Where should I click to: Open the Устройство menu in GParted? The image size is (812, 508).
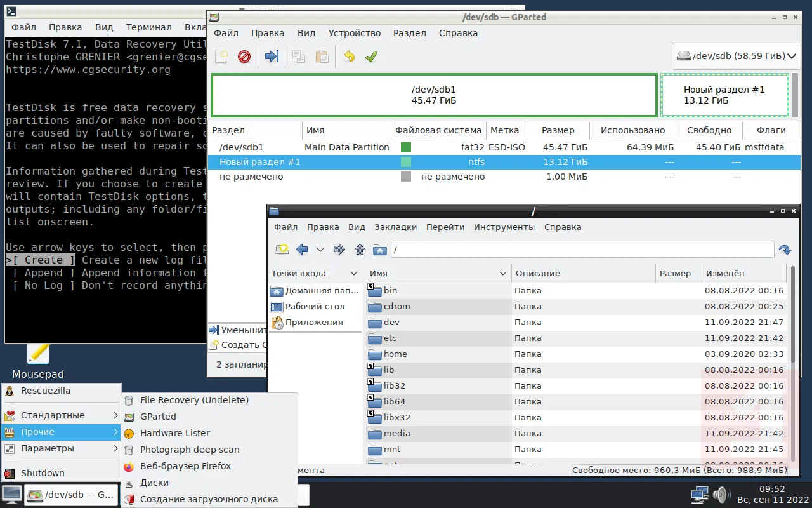pos(355,33)
